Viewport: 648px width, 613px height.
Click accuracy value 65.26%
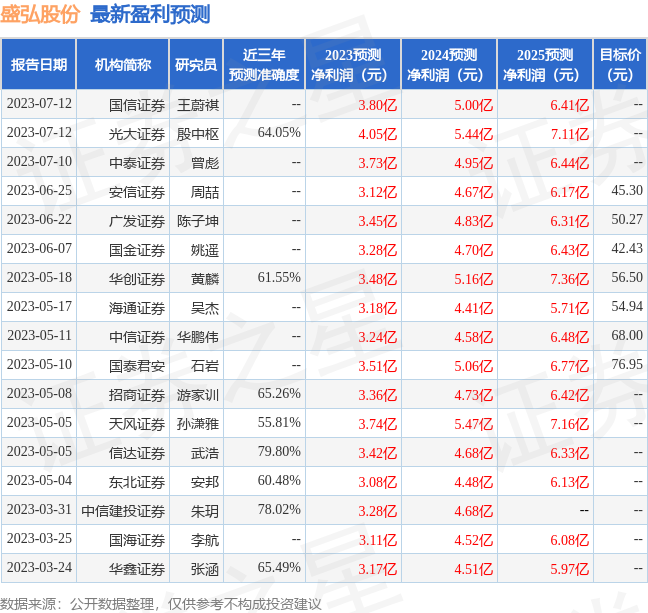279,393
